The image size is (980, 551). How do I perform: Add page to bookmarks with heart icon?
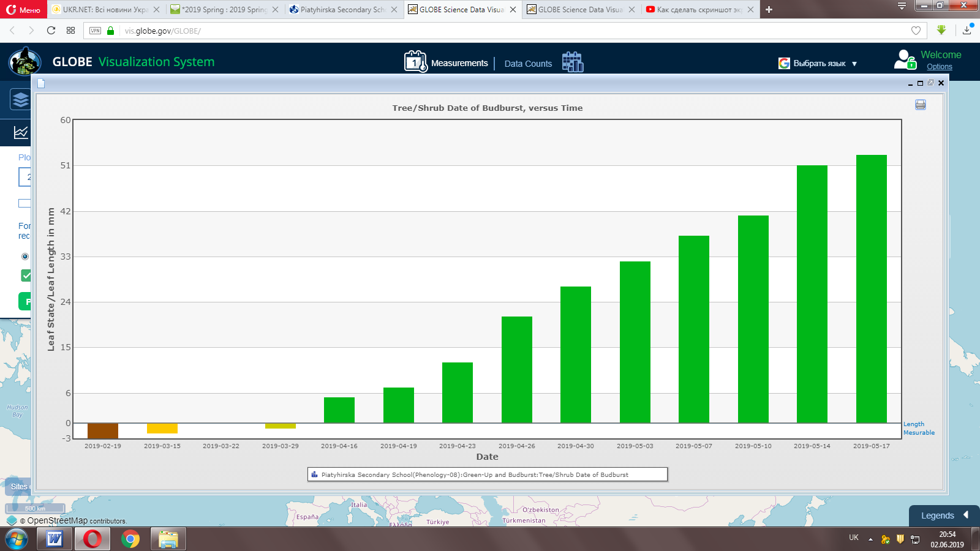916,31
